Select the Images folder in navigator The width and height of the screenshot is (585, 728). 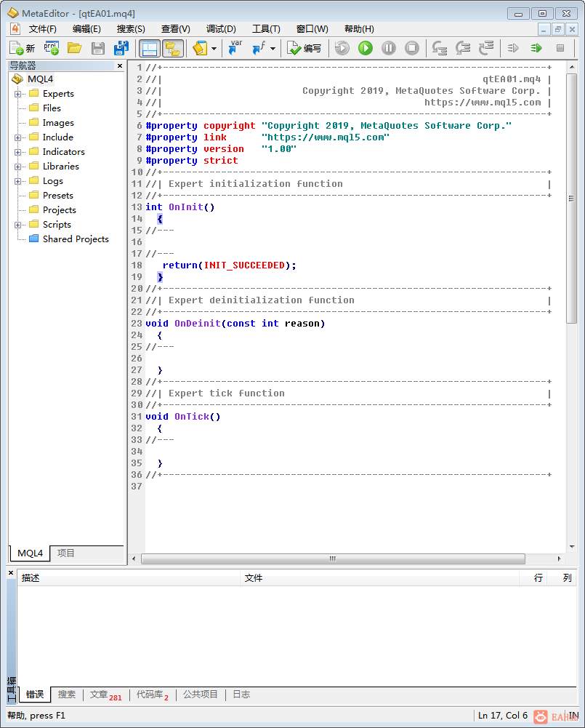[x=58, y=123]
